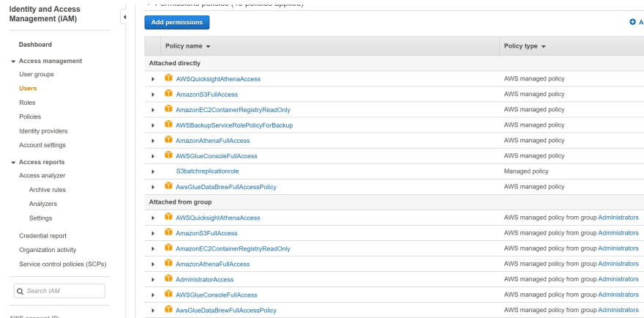
Task: Open AdministratorAccess policy link
Action: tap(204, 280)
